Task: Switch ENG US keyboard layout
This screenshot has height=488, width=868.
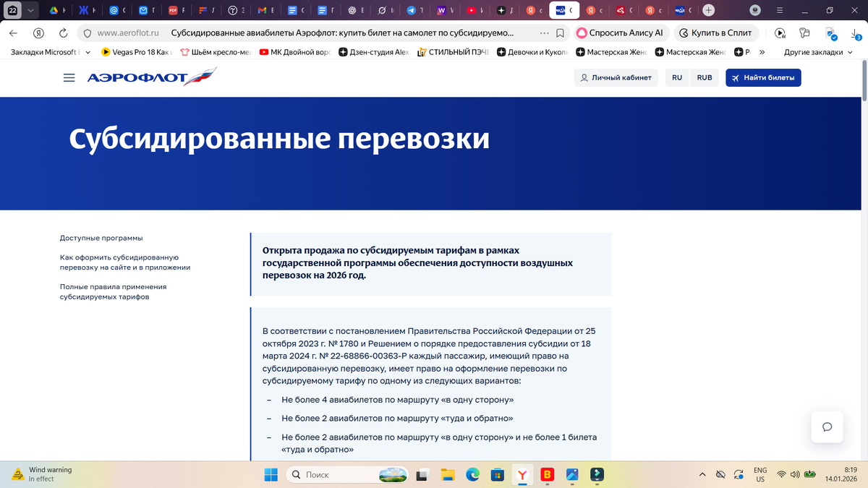Action: [760, 474]
